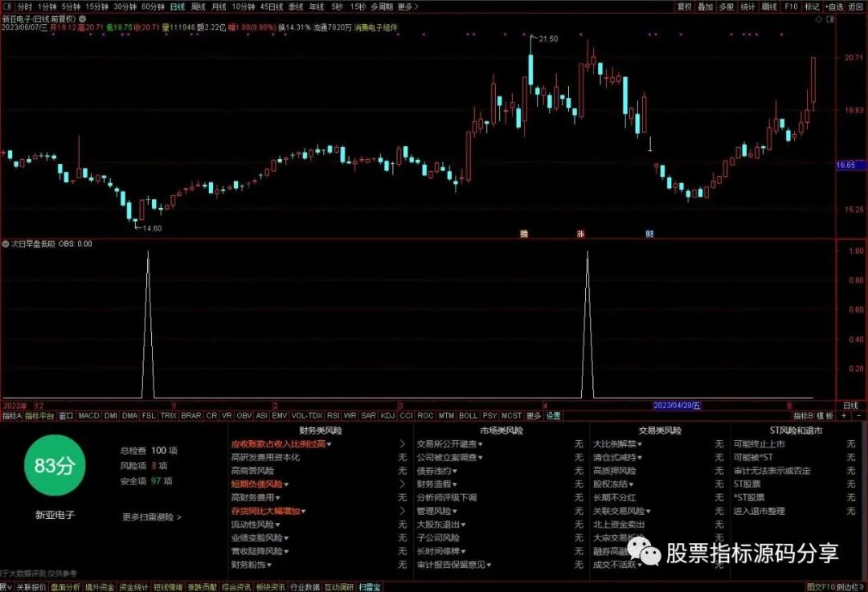Click the circular dropdown icon after 新亚电子 title

click(83, 18)
